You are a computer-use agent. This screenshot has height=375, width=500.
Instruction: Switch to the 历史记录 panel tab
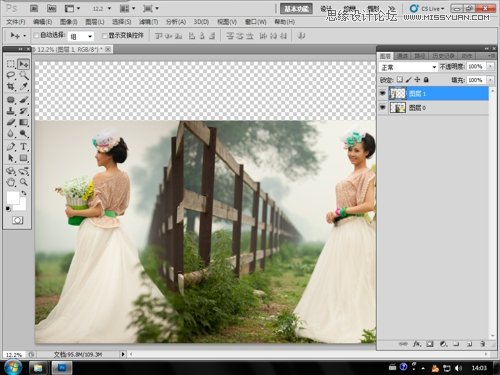pos(443,56)
